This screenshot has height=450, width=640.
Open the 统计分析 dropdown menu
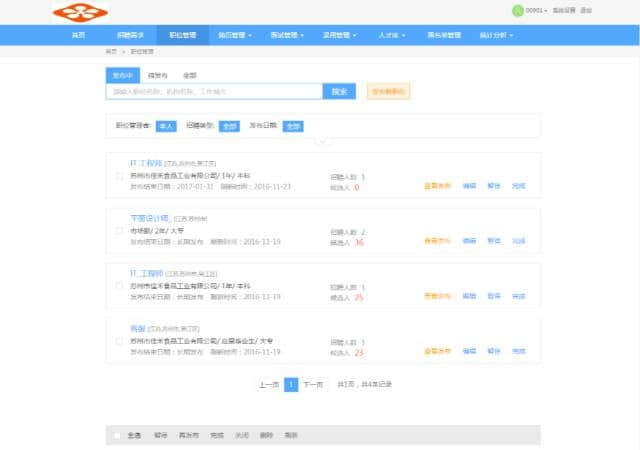click(496, 34)
